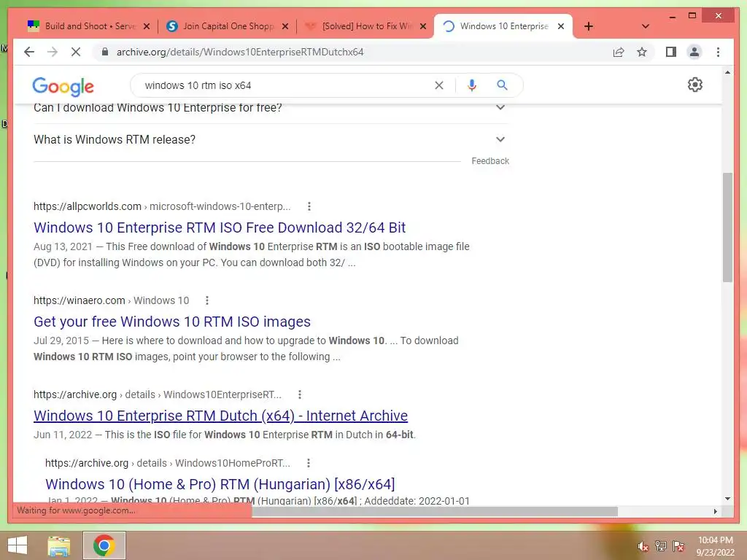Screen dimensions: 747x560
Task: Close the Build and Shoot tab
Action: (x=147, y=26)
